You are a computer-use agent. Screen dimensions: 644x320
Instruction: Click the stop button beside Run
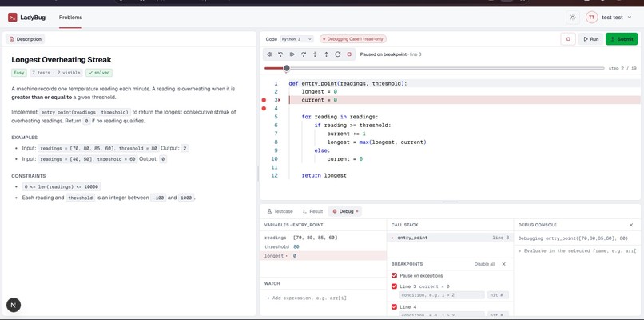(568, 39)
